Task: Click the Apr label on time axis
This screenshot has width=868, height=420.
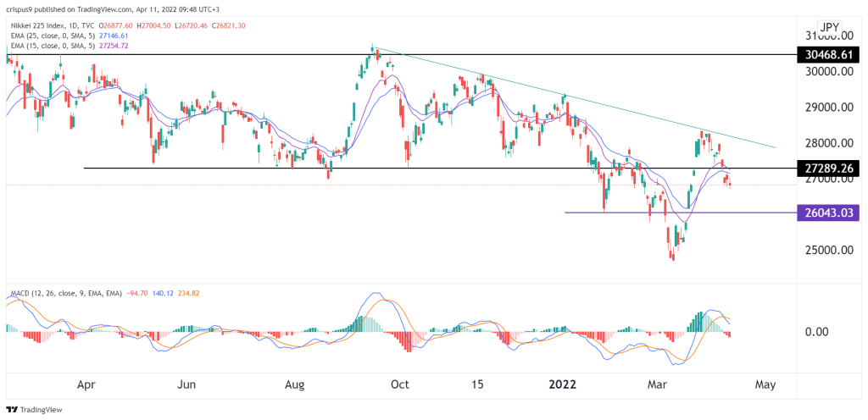Action: coord(86,384)
